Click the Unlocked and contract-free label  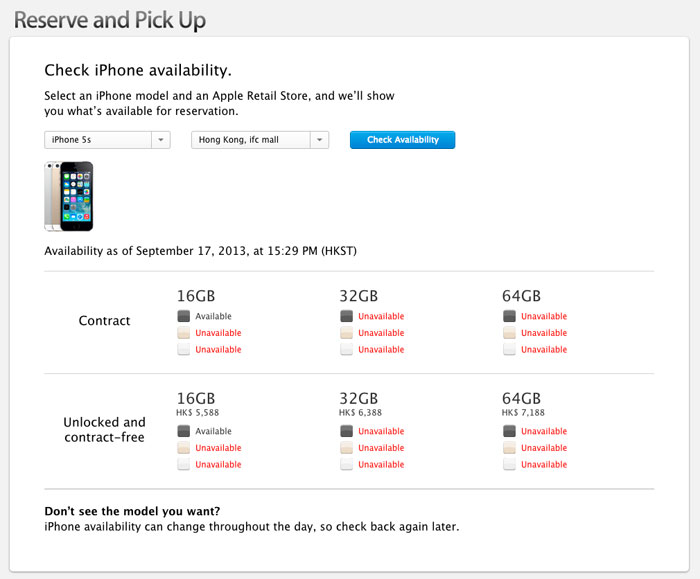coord(104,429)
